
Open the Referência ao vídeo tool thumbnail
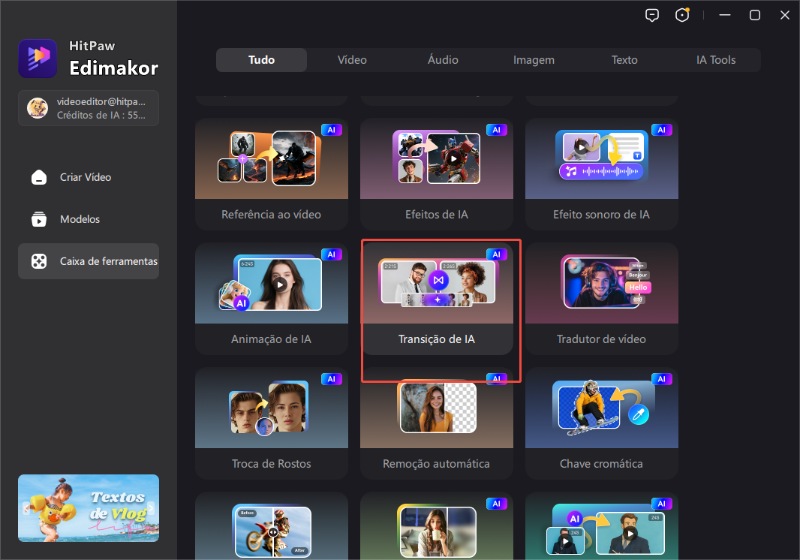pos(271,159)
